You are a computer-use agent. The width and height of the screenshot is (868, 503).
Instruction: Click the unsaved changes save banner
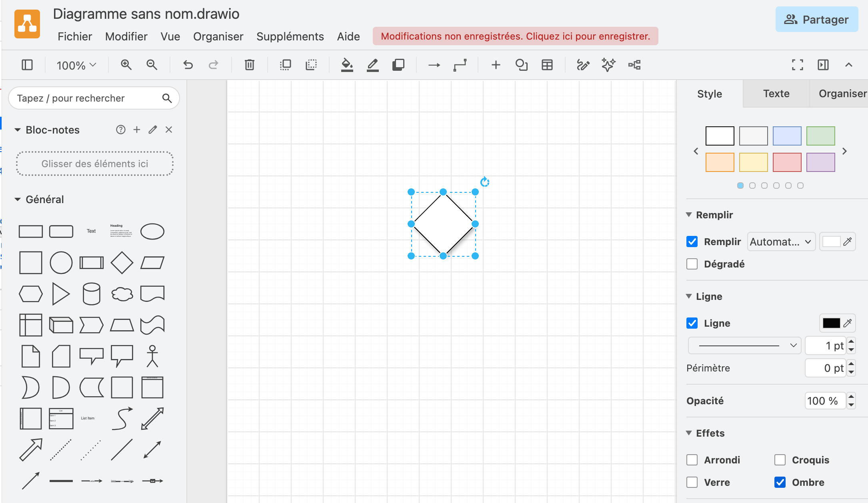(515, 36)
